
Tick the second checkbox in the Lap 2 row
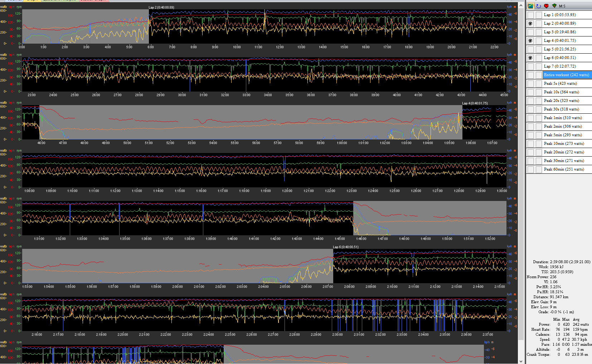(538, 23)
